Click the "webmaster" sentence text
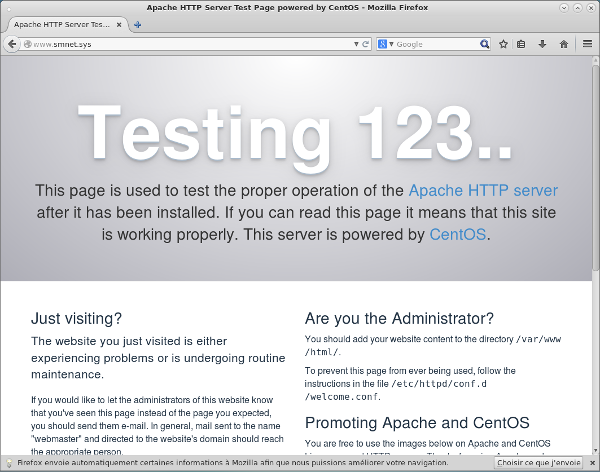Image resolution: width=600 pixels, height=472 pixels. pos(157,439)
